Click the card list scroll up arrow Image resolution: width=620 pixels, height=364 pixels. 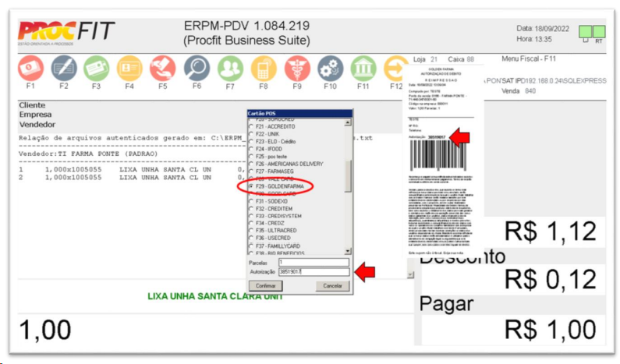(x=348, y=122)
